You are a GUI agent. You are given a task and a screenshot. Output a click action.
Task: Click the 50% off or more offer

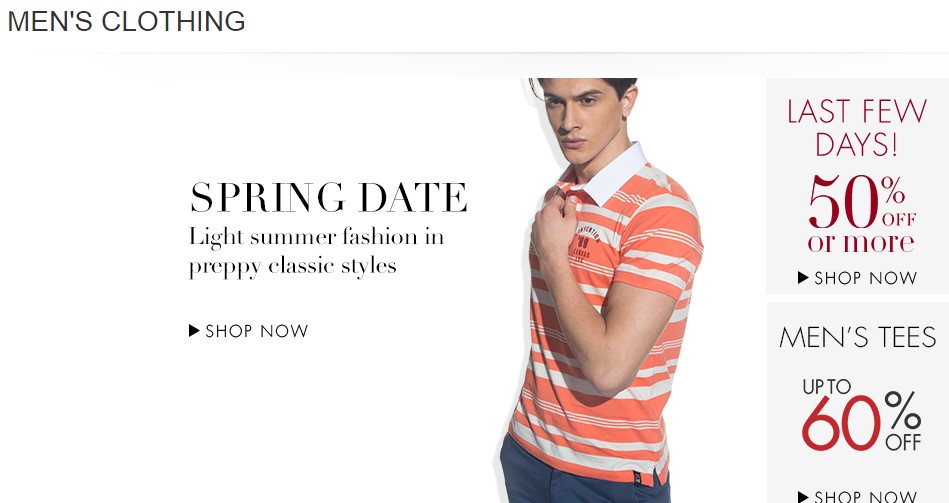(x=862, y=213)
